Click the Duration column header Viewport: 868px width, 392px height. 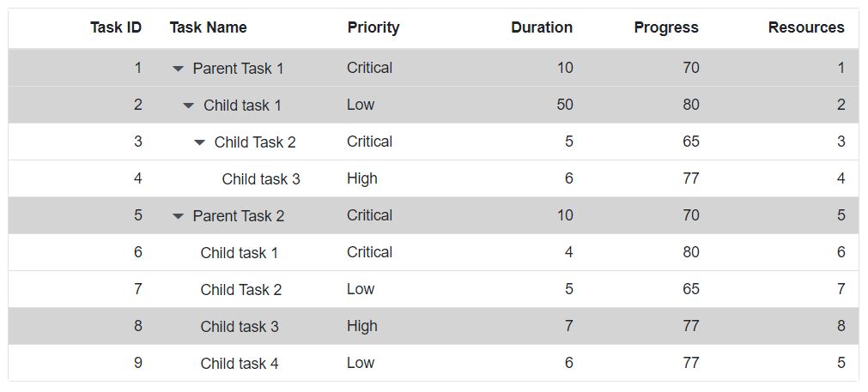pyautogui.click(x=542, y=27)
